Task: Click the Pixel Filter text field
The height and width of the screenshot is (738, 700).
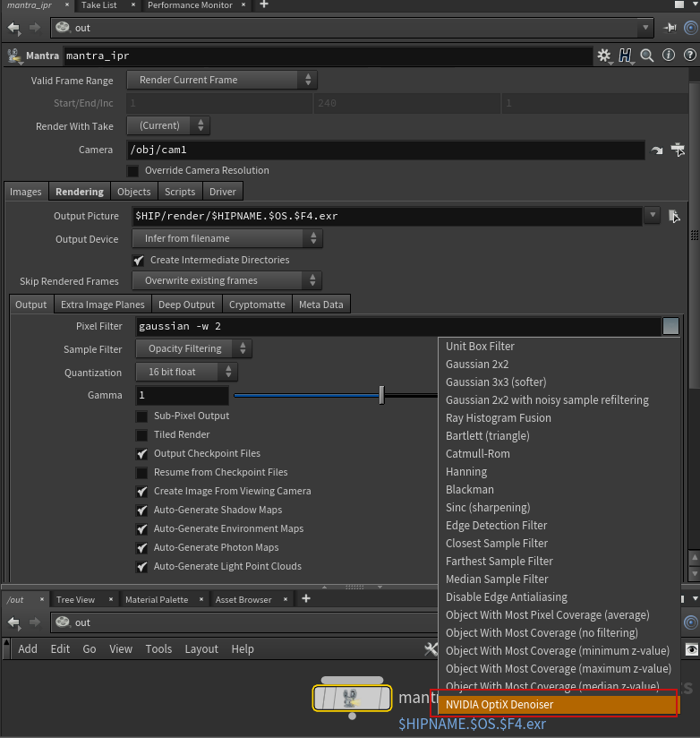Action: tap(398, 326)
